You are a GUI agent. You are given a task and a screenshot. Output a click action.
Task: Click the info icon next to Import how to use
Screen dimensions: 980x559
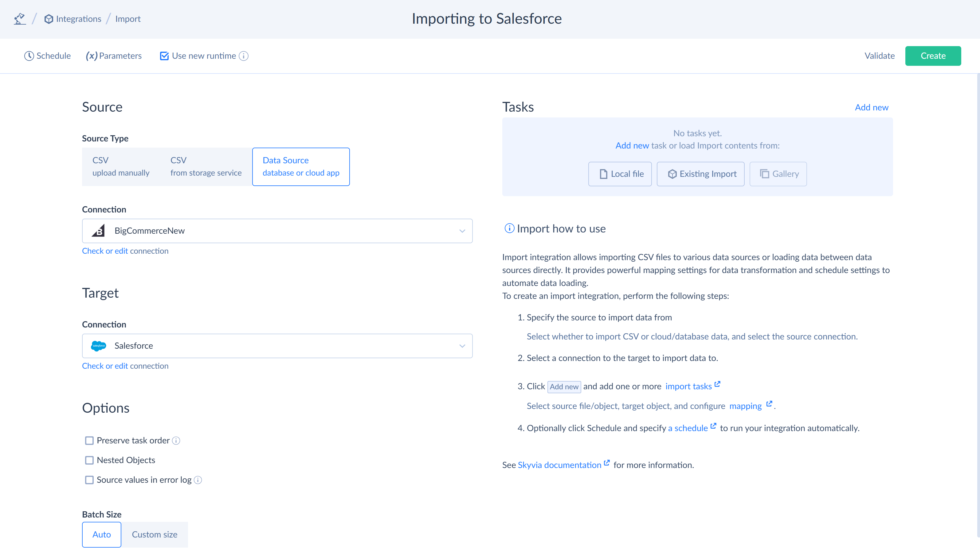tap(509, 228)
